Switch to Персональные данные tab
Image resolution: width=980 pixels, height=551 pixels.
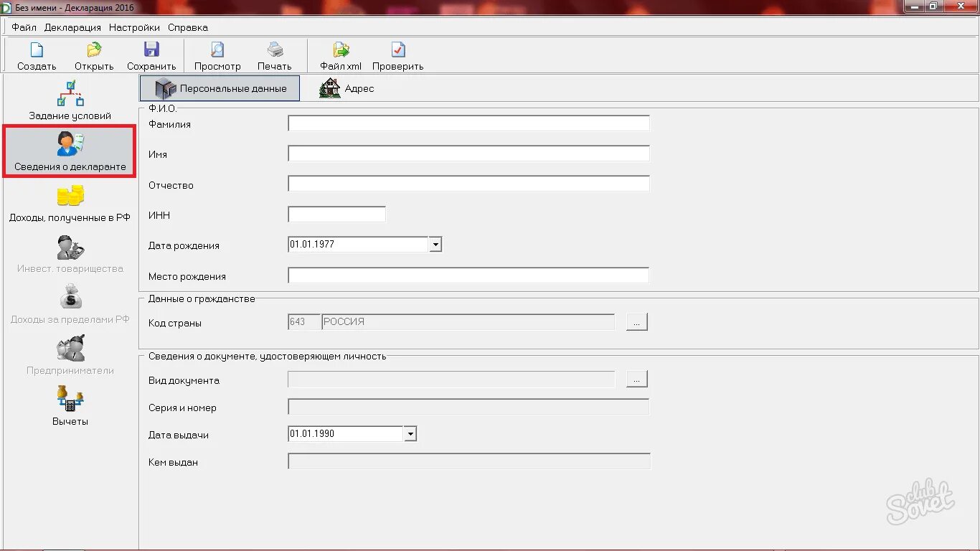coord(220,88)
